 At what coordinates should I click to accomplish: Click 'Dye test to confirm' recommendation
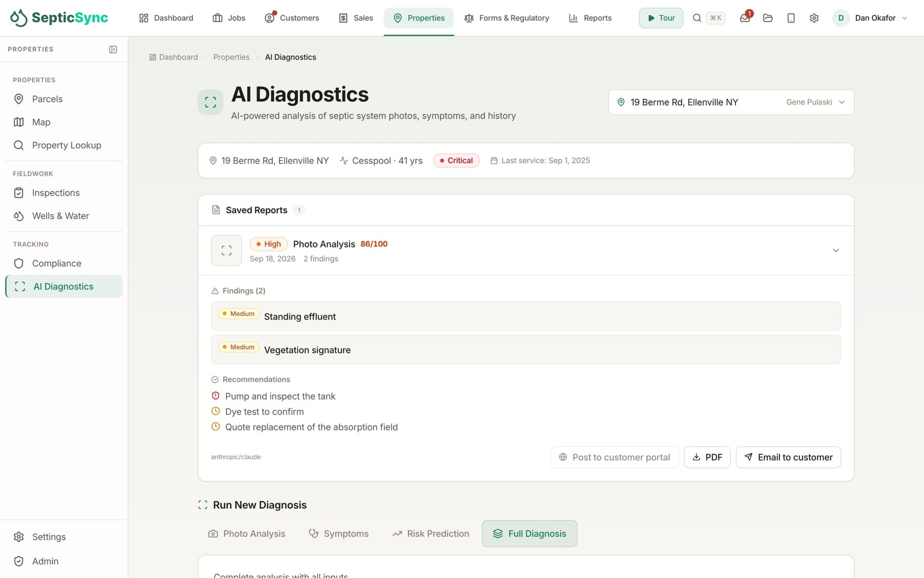coord(264,412)
